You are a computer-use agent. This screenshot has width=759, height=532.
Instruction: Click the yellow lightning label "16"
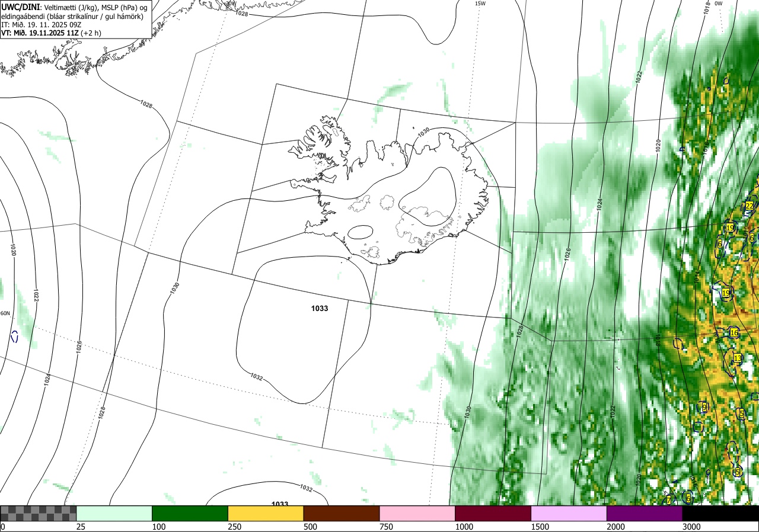[x=734, y=333]
